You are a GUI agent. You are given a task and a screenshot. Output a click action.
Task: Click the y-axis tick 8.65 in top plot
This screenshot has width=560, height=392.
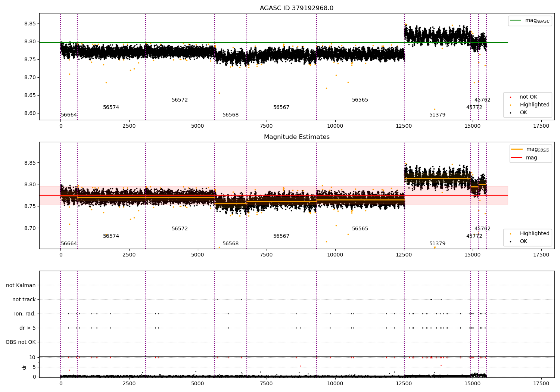coord(29,96)
